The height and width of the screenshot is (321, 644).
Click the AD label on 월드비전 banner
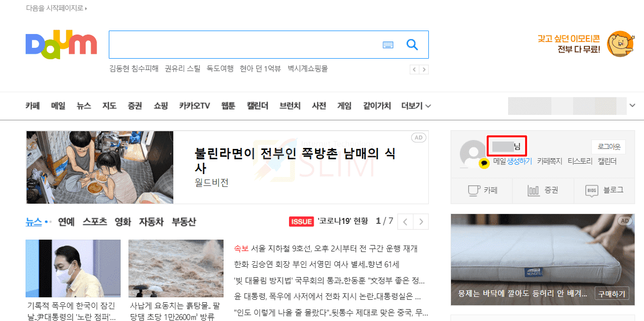pyautogui.click(x=419, y=138)
